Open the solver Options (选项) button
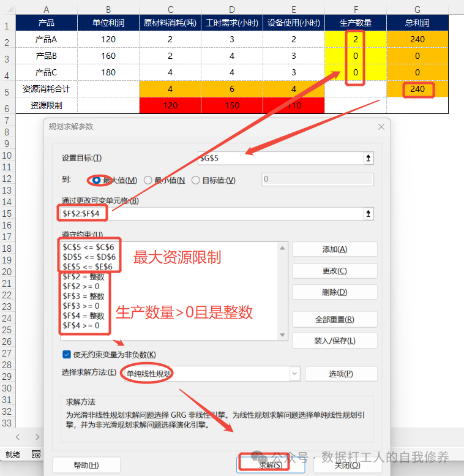Image resolution: width=464 pixels, height=476 pixels. click(341, 374)
